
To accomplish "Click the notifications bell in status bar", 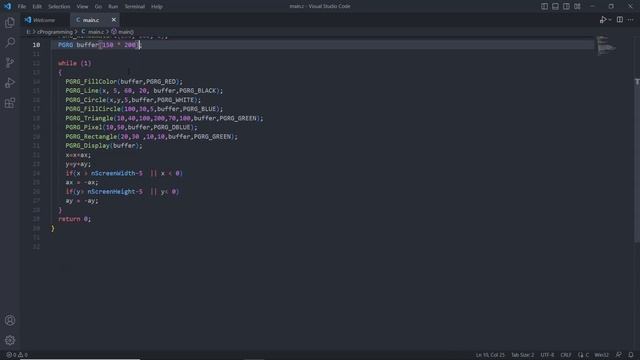I will [x=631, y=355].
